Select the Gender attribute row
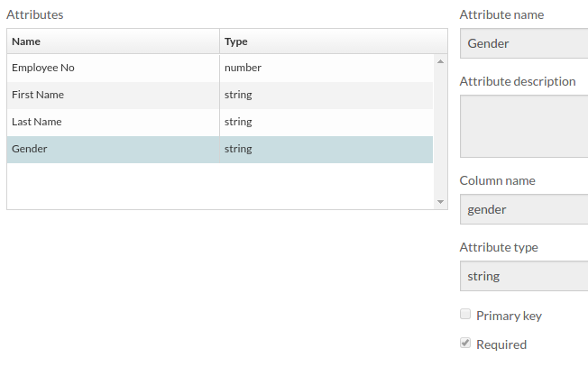The image size is (588, 367). click(220, 149)
